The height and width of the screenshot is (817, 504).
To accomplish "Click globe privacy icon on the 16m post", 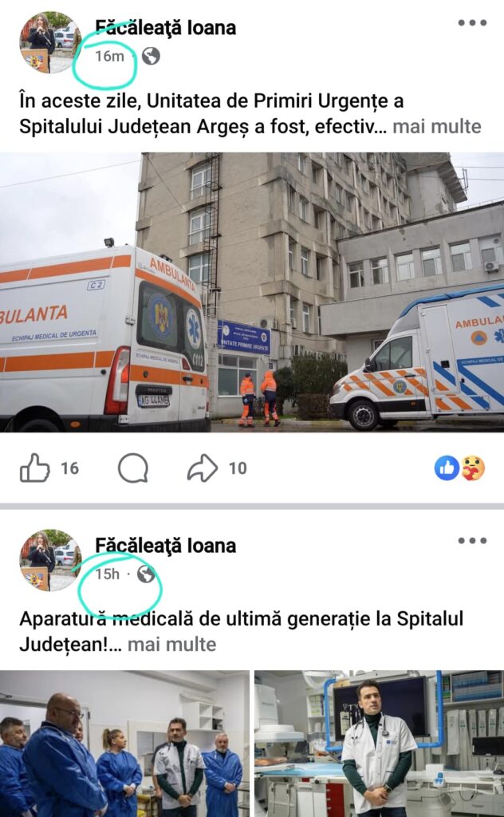I will click(x=151, y=56).
